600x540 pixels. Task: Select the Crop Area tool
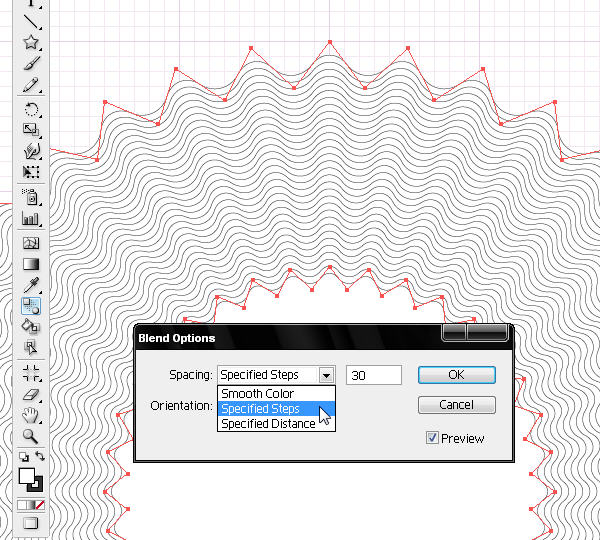[31, 374]
